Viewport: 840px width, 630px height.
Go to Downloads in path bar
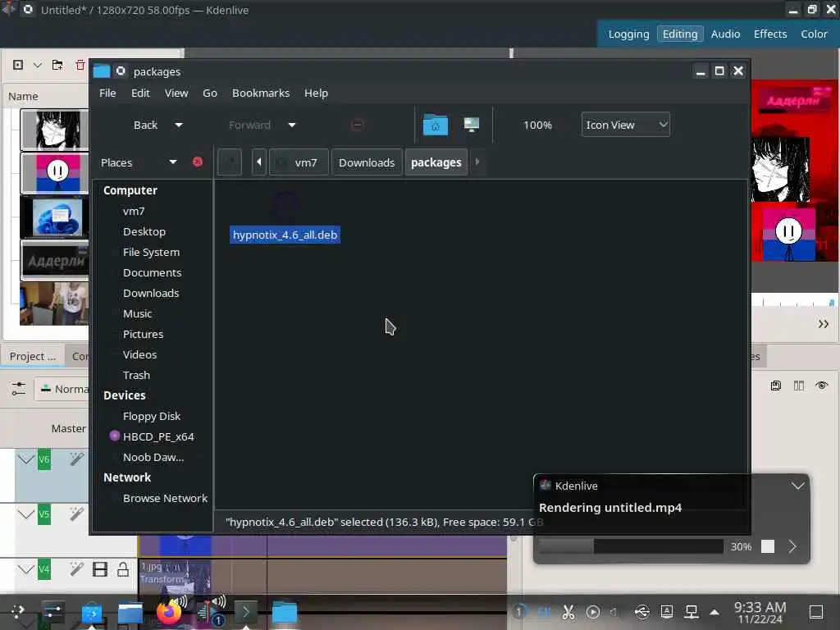tap(367, 162)
